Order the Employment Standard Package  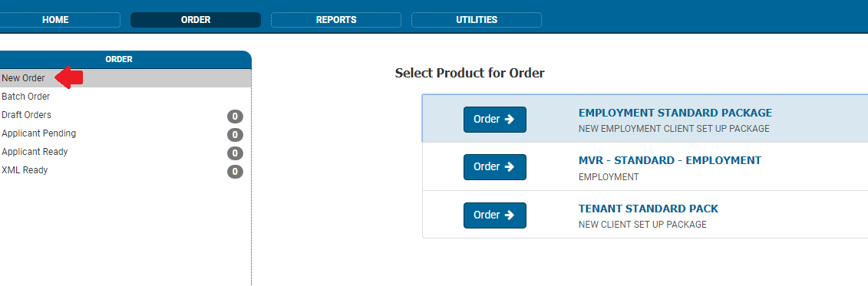pos(495,120)
